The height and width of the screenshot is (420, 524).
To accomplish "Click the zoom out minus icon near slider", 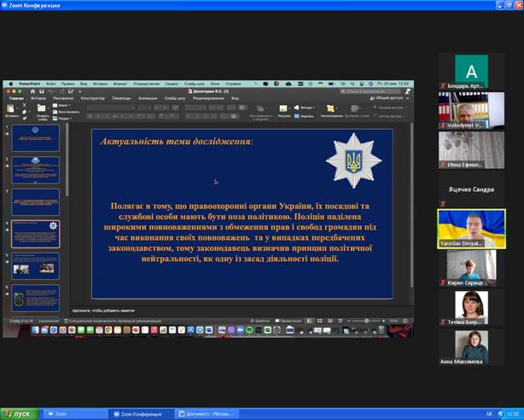I will tap(349, 321).
